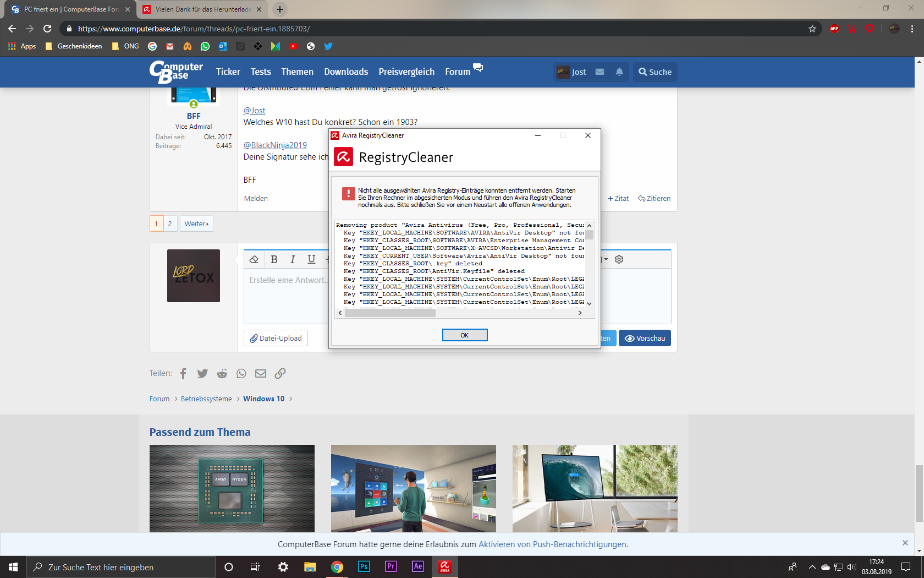Open the Adblock Plus extension
The width and height of the screenshot is (924, 578).
pyautogui.click(x=834, y=29)
